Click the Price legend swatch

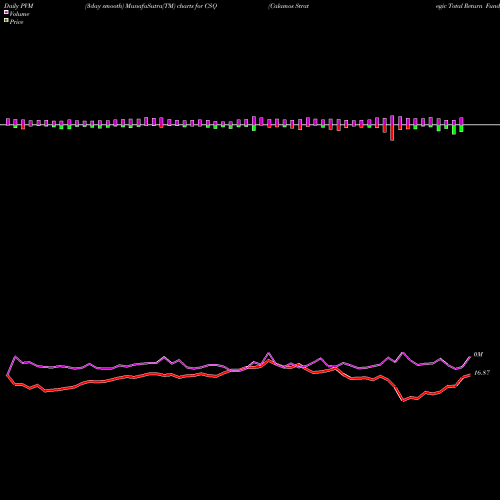[x=6, y=21]
